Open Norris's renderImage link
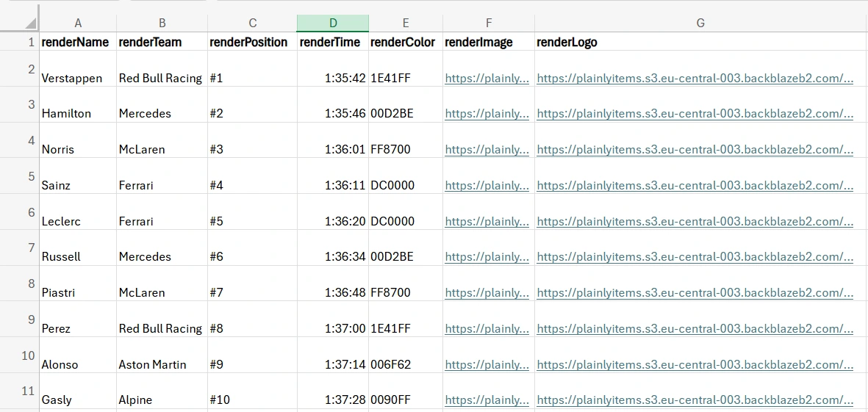The width and height of the screenshot is (868, 412). pyautogui.click(x=487, y=150)
